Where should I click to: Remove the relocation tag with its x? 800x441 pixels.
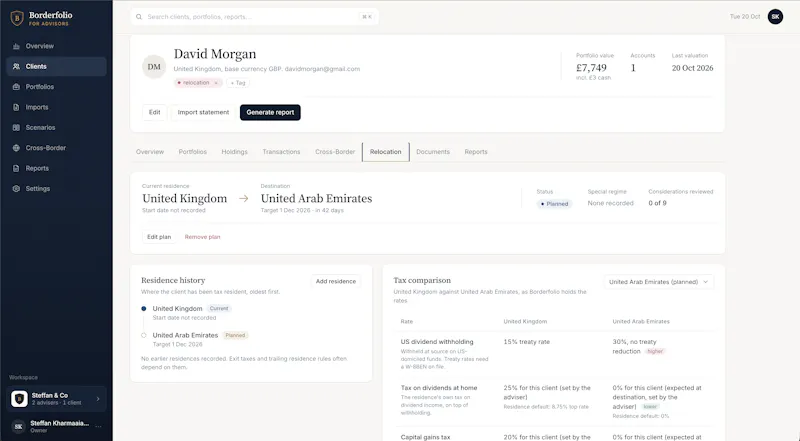[x=216, y=83]
